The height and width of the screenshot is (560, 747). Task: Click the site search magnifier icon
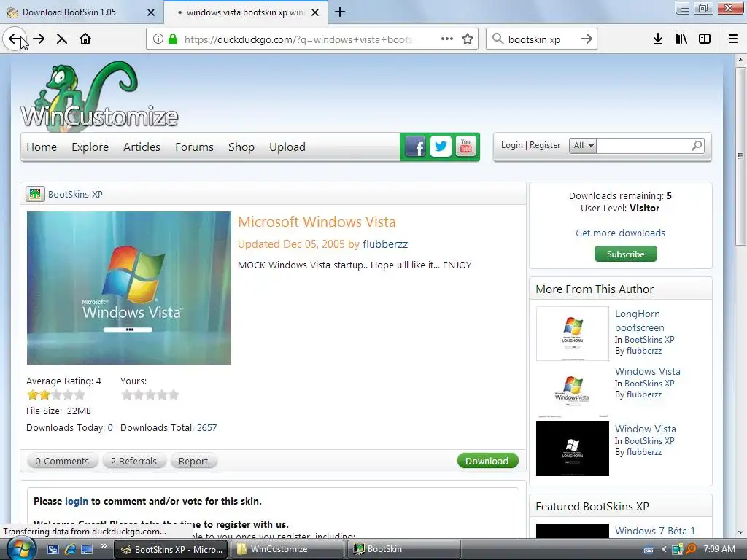(x=697, y=146)
